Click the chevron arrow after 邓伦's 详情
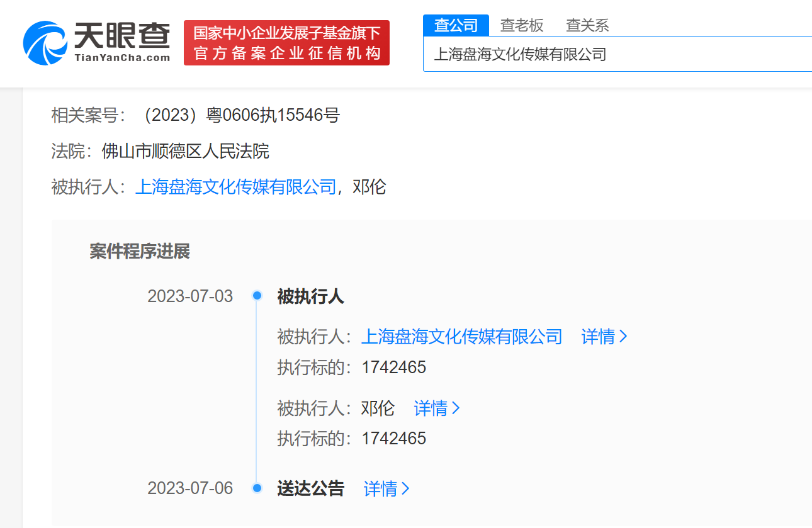 click(456, 408)
